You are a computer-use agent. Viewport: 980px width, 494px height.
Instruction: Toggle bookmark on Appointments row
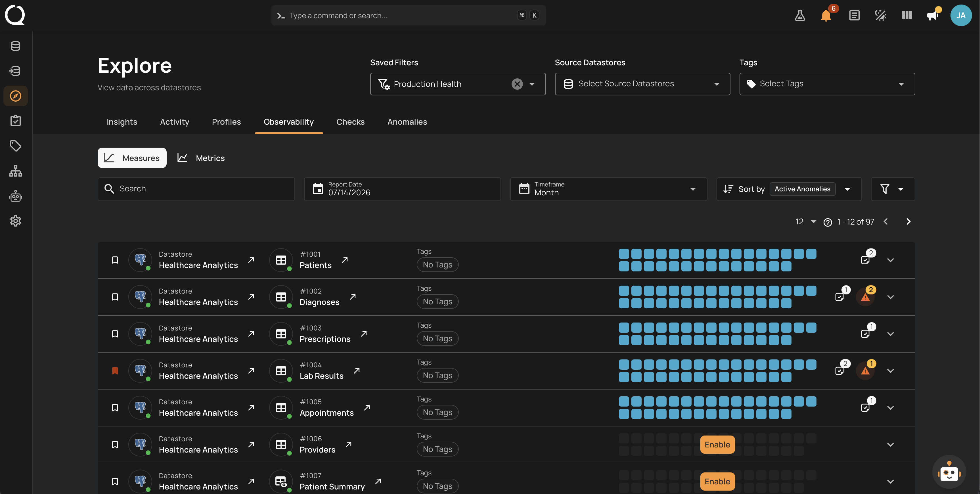[114, 408]
